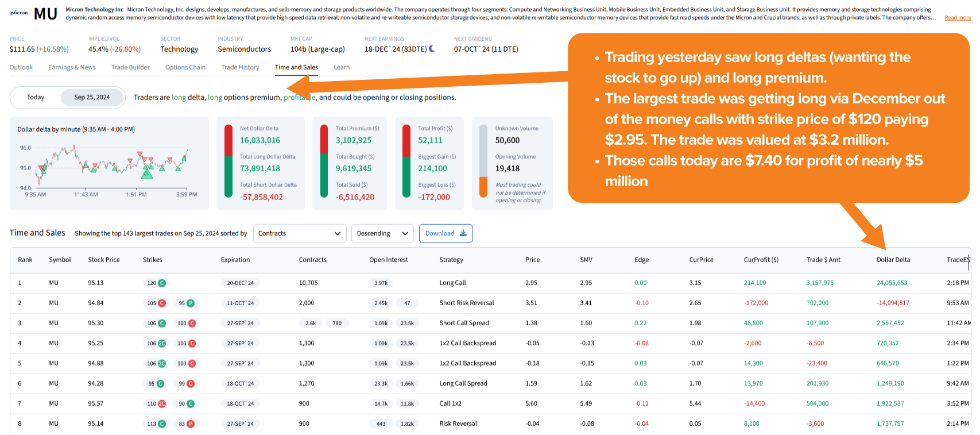Viewport: 980px width, 435px height.
Task: Click the 10,705 contracts value
Action: coord(308,283)
